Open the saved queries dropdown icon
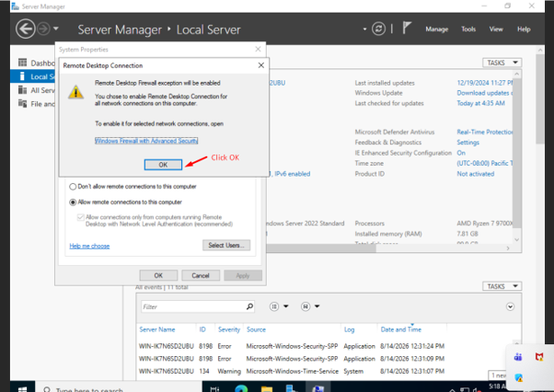Image resolution: width=554 pixels, height=392 pixels. pyautogui.click(x=310, y=306)
